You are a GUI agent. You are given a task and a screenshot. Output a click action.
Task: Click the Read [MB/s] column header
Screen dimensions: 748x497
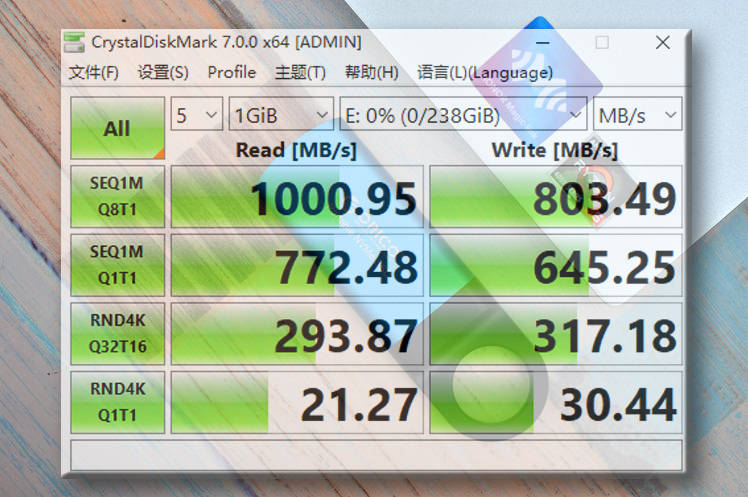point(296,150)
